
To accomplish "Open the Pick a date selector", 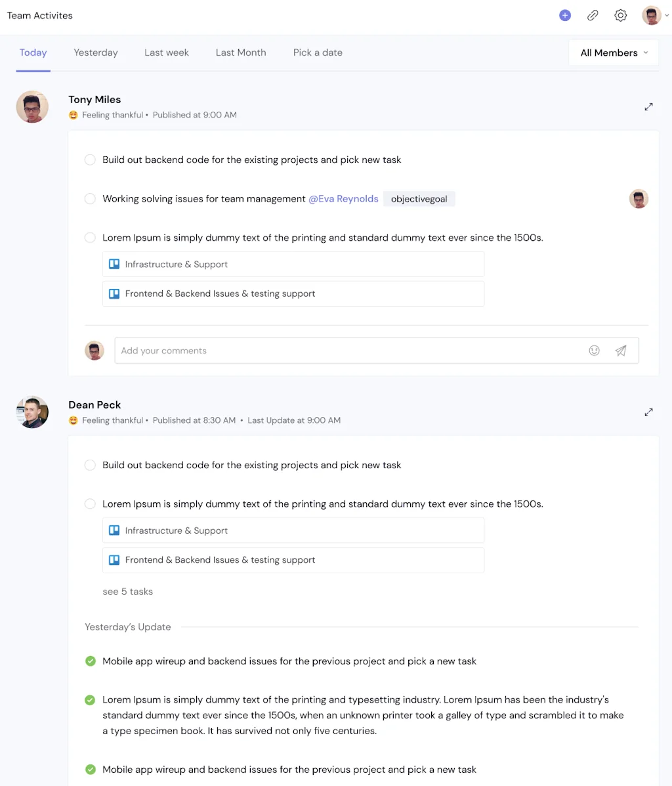I will 318,52.
